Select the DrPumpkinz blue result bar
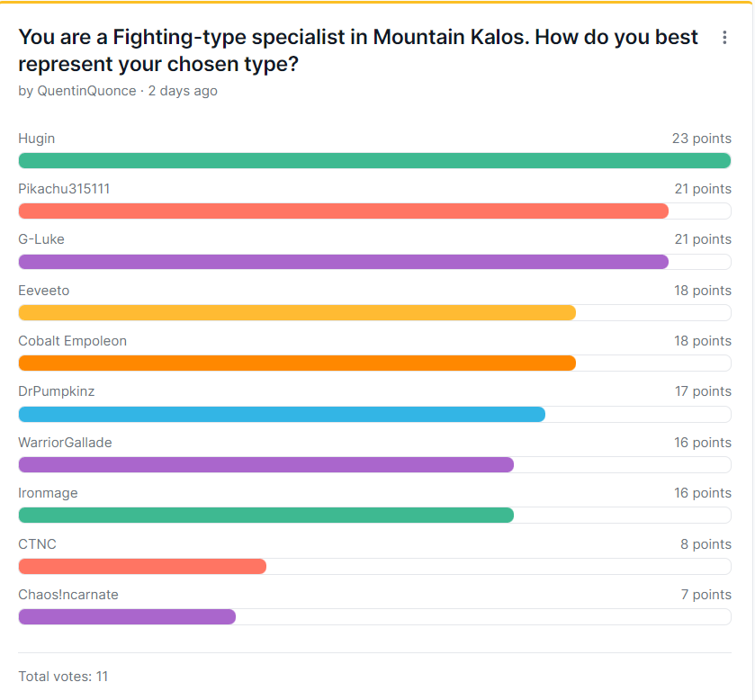This screenshot has width=755, height=700. pyautogui.click(x=282, y=414)
